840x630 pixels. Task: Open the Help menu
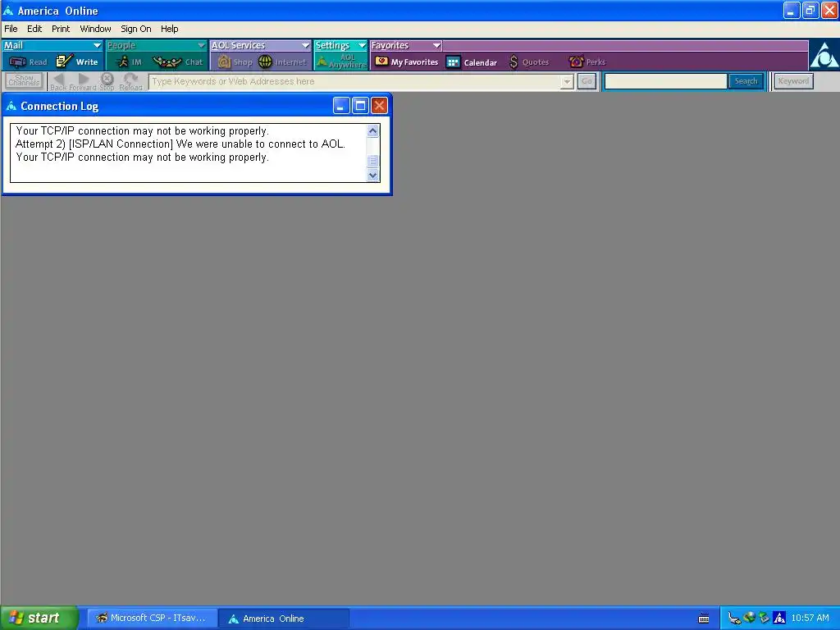click(169, 29)
